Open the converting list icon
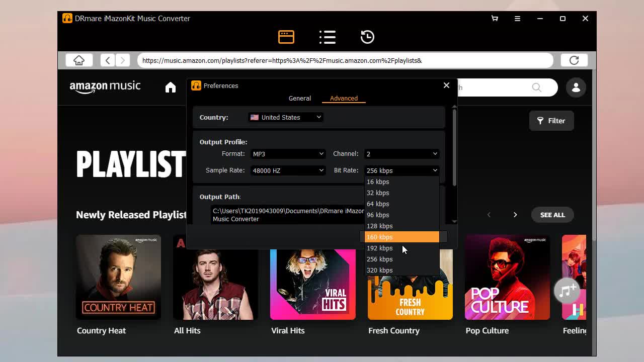Screen dimensions: 644x362 pos(328,37)
